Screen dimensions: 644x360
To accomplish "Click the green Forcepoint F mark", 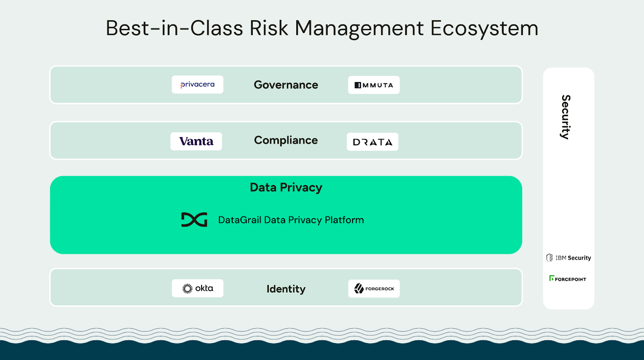I will point(551,278).
